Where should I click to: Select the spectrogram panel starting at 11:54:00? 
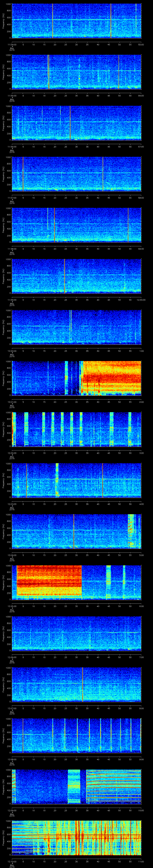pyautogui.click(x=77, y=21)
